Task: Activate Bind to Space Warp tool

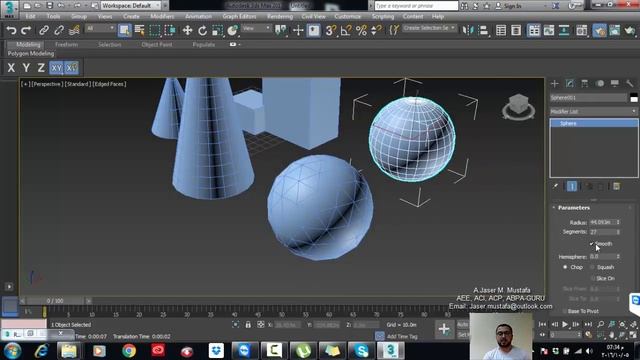Action: point(74,30)
